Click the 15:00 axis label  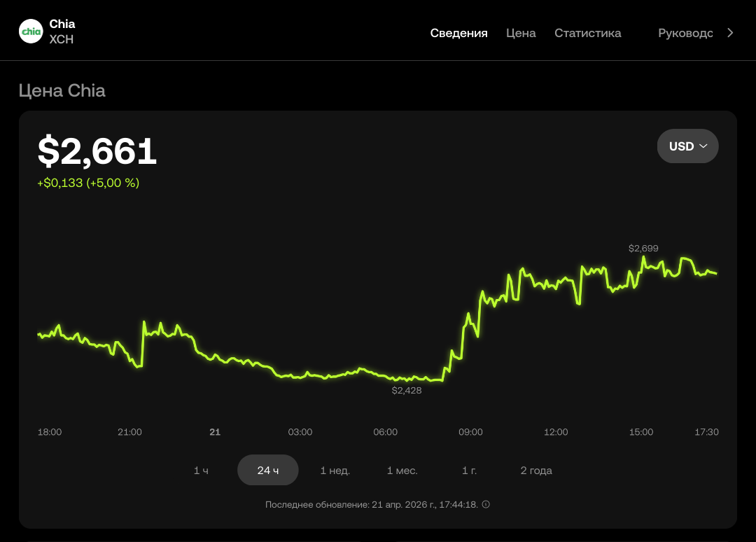[x=640, y=432]
